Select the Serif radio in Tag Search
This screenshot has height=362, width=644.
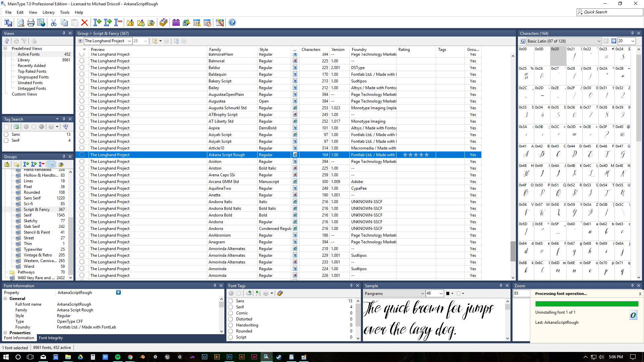(6, 140)
